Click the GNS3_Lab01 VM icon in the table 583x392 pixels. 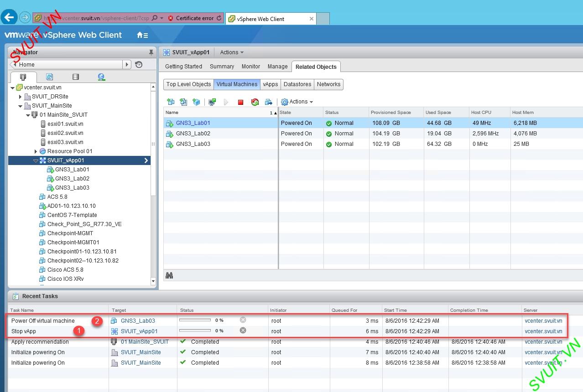(x=170, y=123)
